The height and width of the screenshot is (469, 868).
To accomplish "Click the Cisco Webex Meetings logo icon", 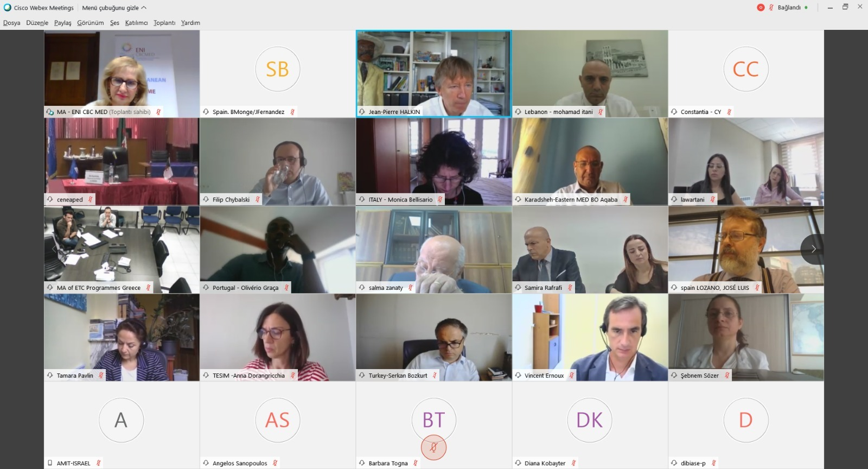I will [8, 8].
